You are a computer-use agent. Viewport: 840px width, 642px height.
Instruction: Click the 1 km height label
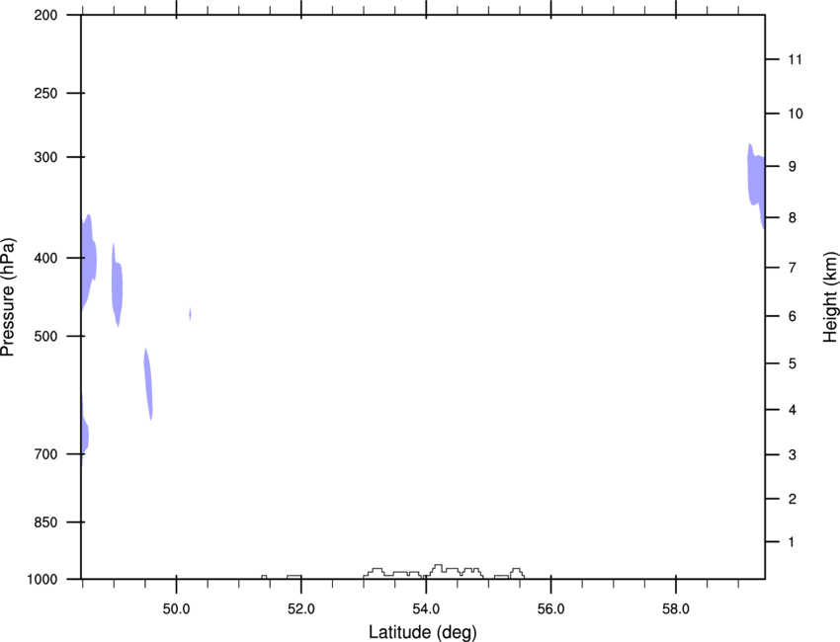[x=792, y=542]
